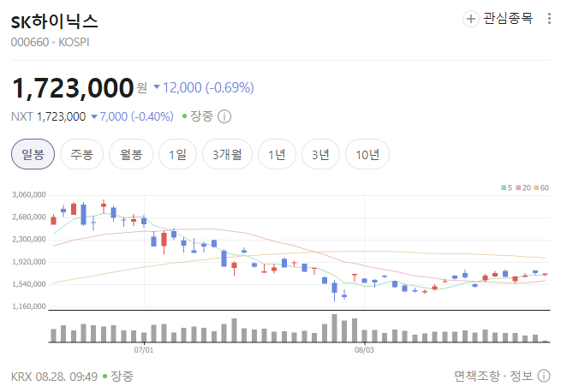Show the 1년 chart range

(x=277, y=154)
